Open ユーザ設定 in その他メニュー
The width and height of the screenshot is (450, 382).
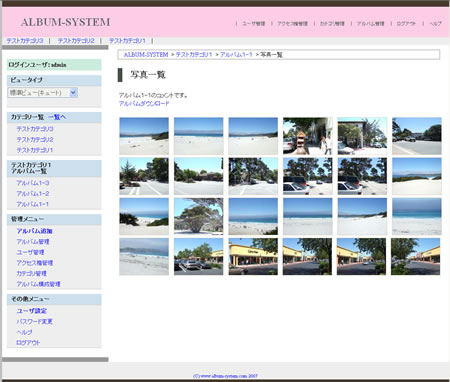coord(32,311)
